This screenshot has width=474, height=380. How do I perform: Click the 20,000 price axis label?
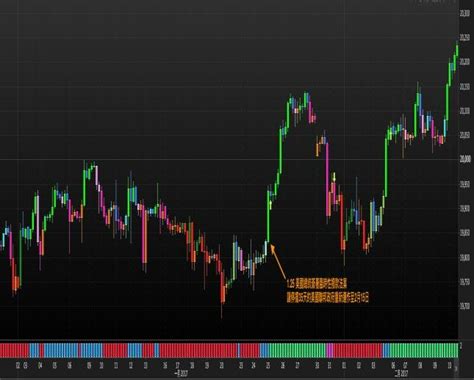(x=465, y=159)
